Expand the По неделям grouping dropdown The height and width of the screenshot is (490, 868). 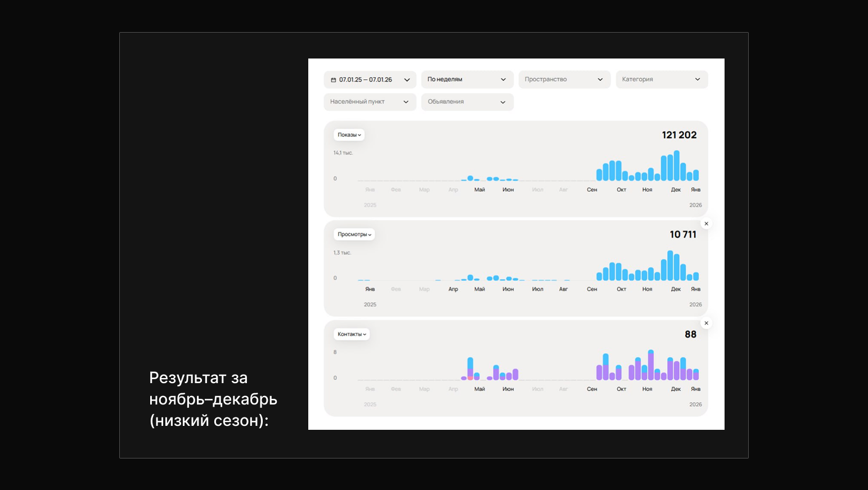click(467, 79)
